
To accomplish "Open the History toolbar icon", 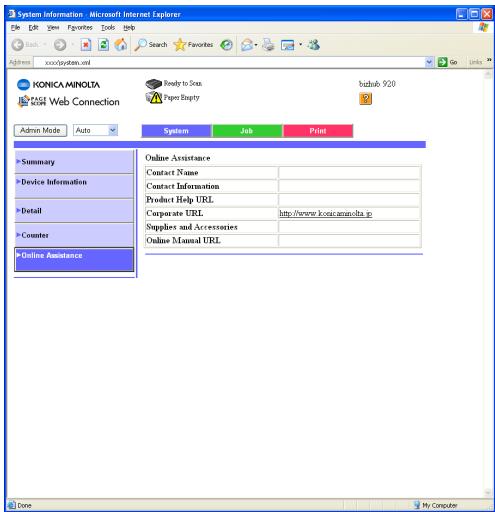I will [x=227, y=45].
